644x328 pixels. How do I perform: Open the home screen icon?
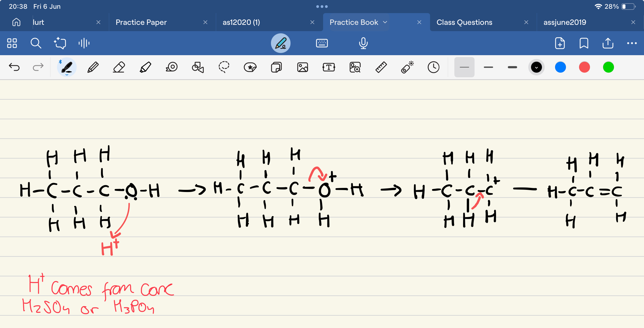tap(16, 22)
